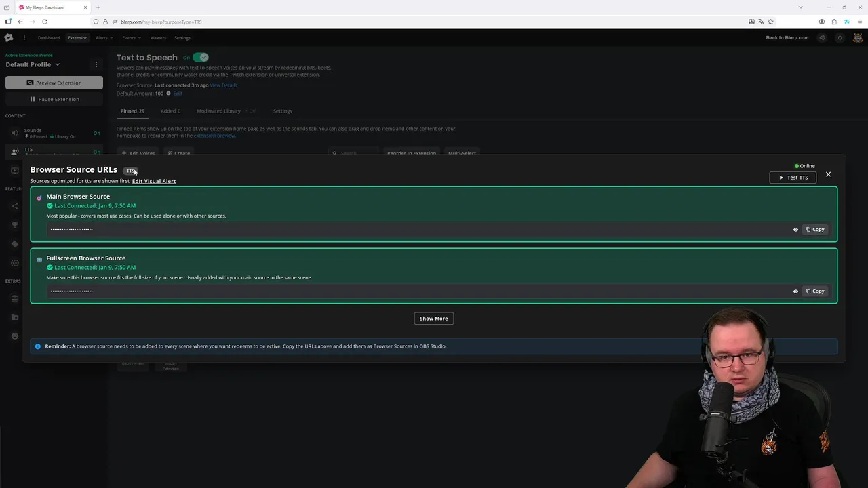Image resolution: width=868 pixels, height=488 pixels.
Task: Open the extension preview link
Action: pos(214,136)
